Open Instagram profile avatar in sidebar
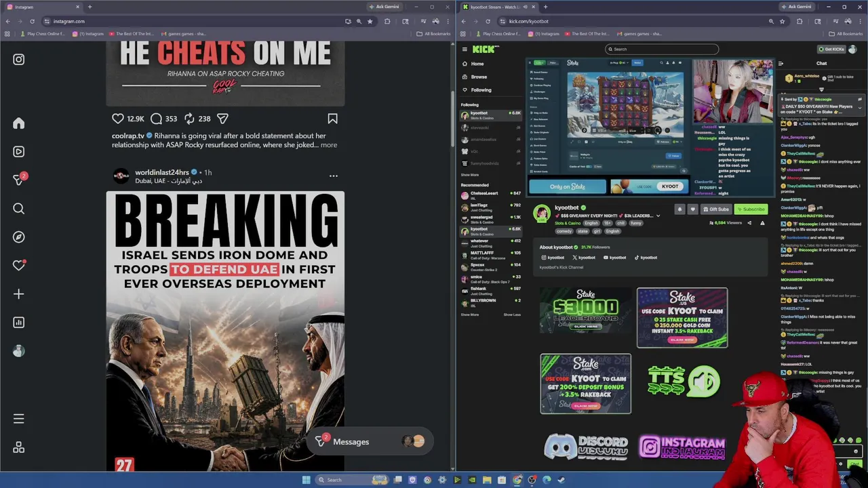Screen dimensions: 868x488 coord(18,351)
